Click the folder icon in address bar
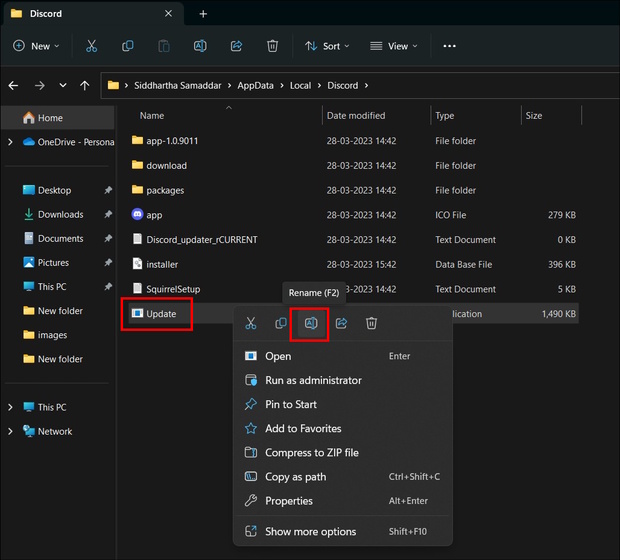620x560 pixels. [x=113, y=85]
